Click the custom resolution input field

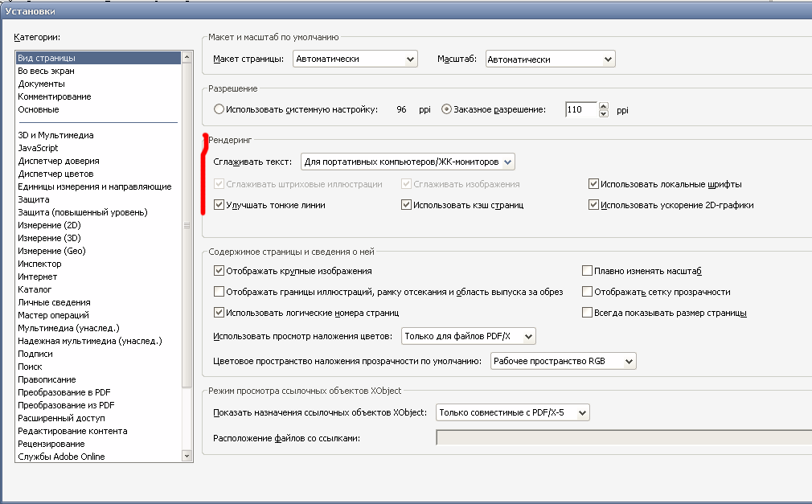(x=581, y=110)
